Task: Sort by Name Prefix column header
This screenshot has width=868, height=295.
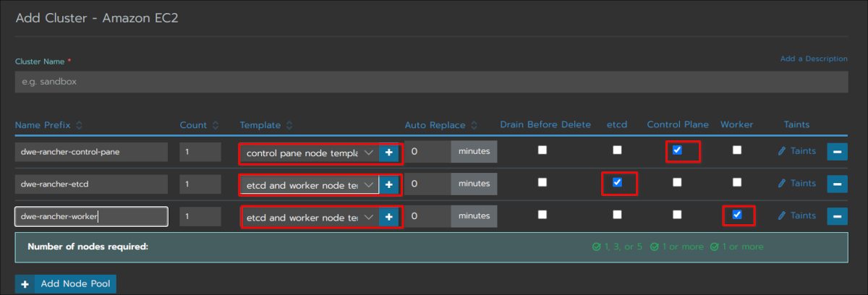Action: [48, 125]
